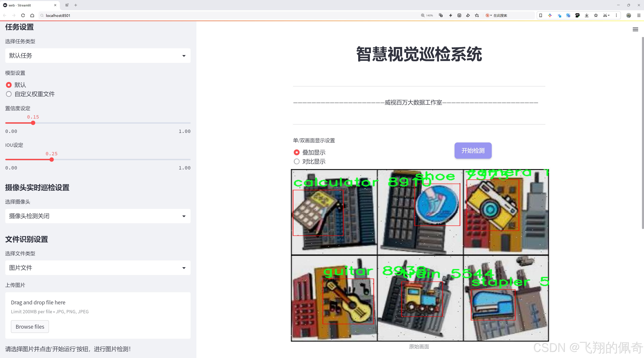Open the 图片文件 file type dropdown

tap(98, 267)
